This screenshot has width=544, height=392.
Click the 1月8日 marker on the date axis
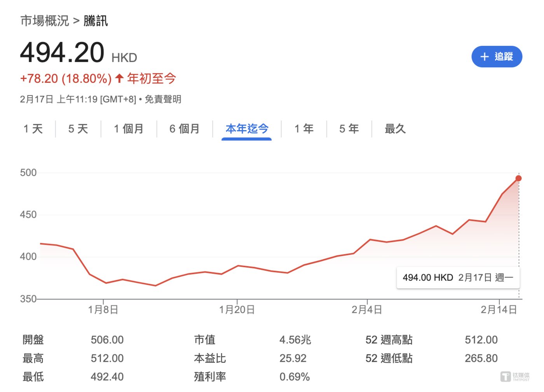pyautogui.click(x=103, y=310)
